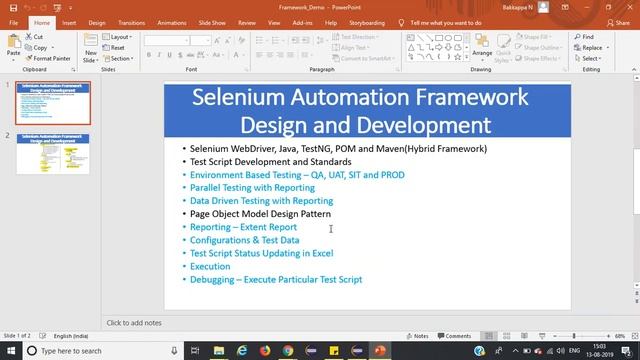The height and width of the screenshot is (360, 640).
Task: Click the Task View taskbar icon
Action: 195,351
